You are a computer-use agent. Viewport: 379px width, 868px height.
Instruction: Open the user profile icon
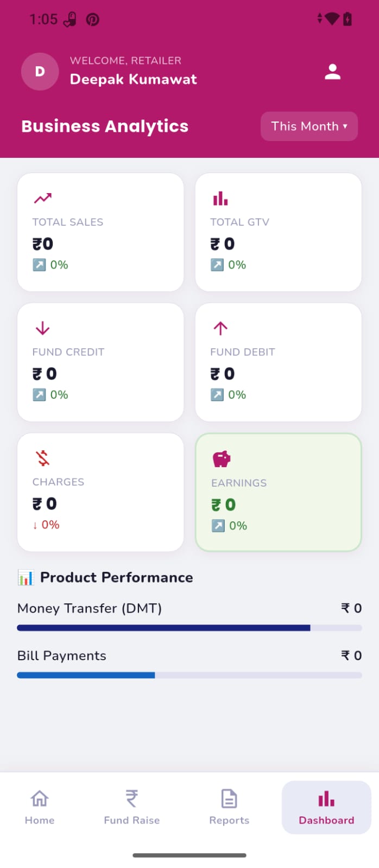pyautogui.click(x=332, y=72)
